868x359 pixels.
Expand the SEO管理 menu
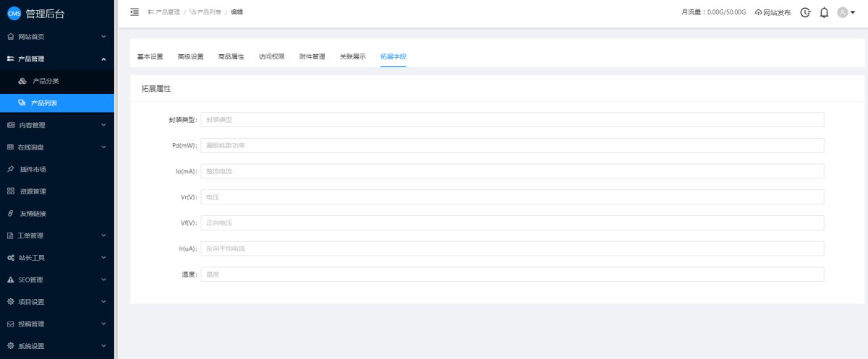[x=57, y=280]
